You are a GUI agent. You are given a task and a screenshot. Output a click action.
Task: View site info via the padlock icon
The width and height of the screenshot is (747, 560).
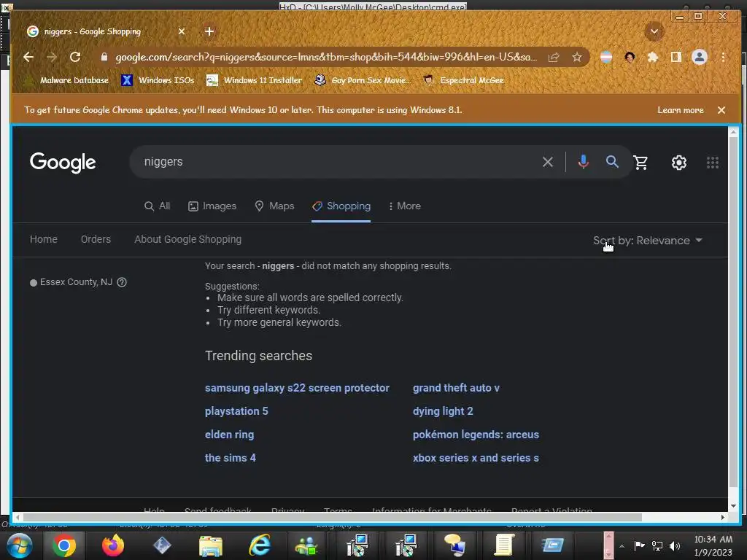point(104,57)
